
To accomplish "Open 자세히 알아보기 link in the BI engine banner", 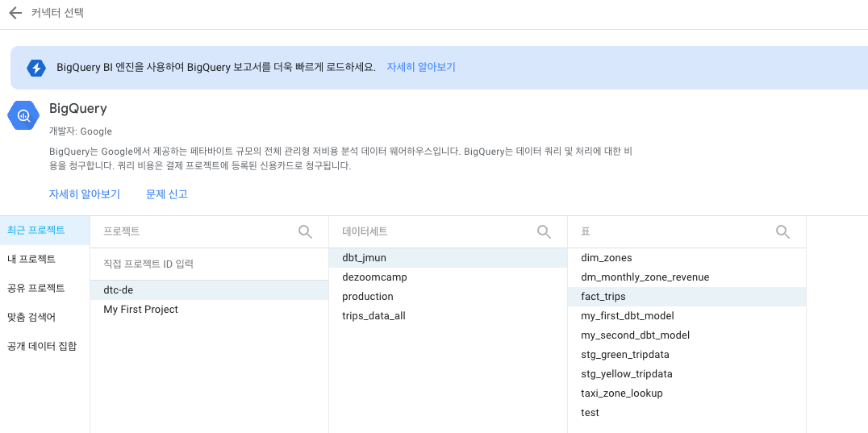I will 421,68.
